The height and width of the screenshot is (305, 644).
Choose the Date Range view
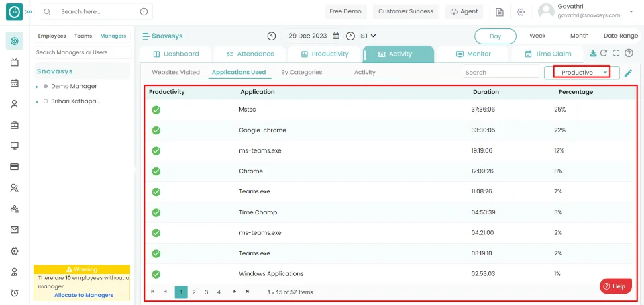621,36
